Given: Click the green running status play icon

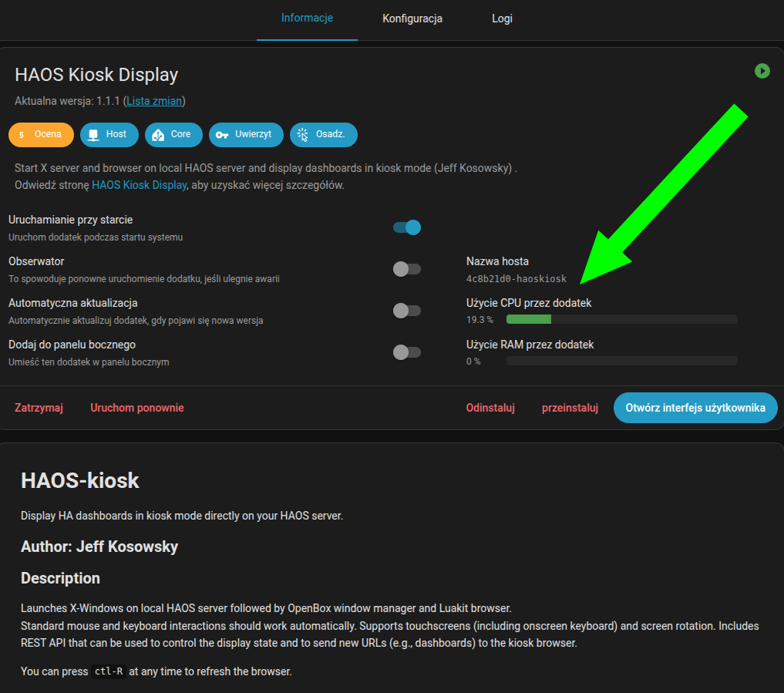Looking at the screenshot, I should pyautogui.click(x=762, y=71).
